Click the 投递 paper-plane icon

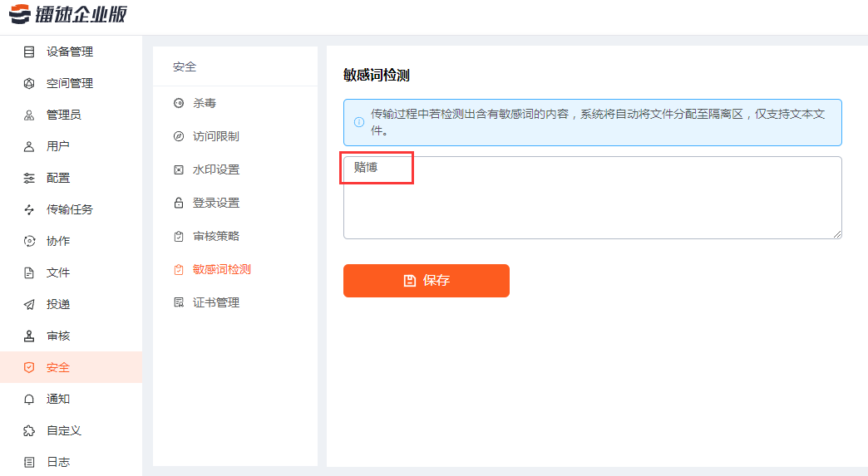[x=29, y=304]
